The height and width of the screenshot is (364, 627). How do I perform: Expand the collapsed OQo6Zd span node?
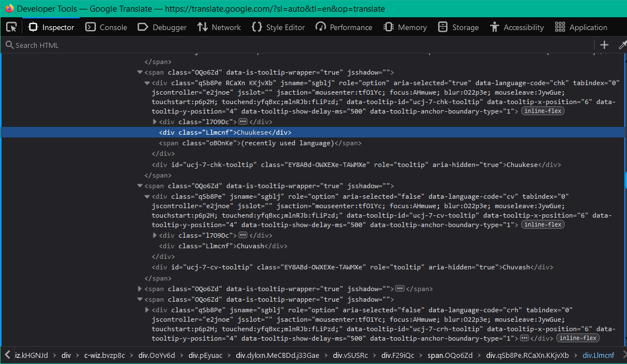(140, 289)
